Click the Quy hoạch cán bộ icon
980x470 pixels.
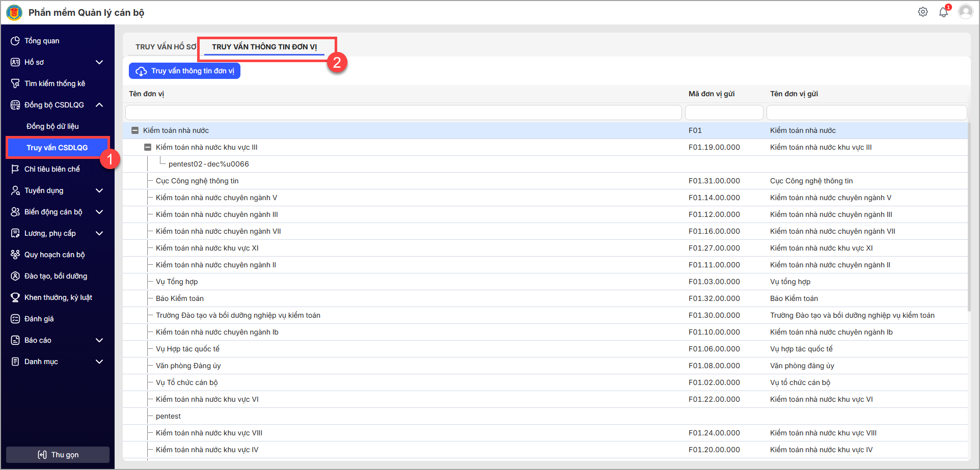pos(15,255)
